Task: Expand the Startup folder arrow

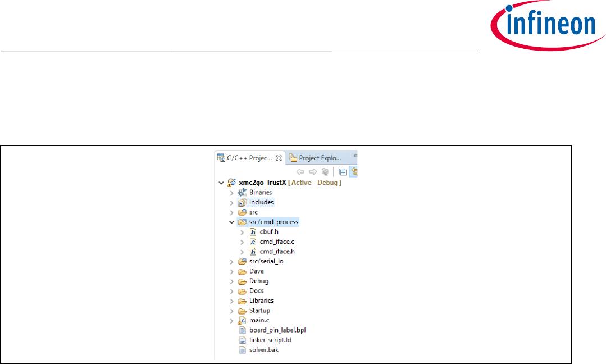Action: tap(231, 311)
